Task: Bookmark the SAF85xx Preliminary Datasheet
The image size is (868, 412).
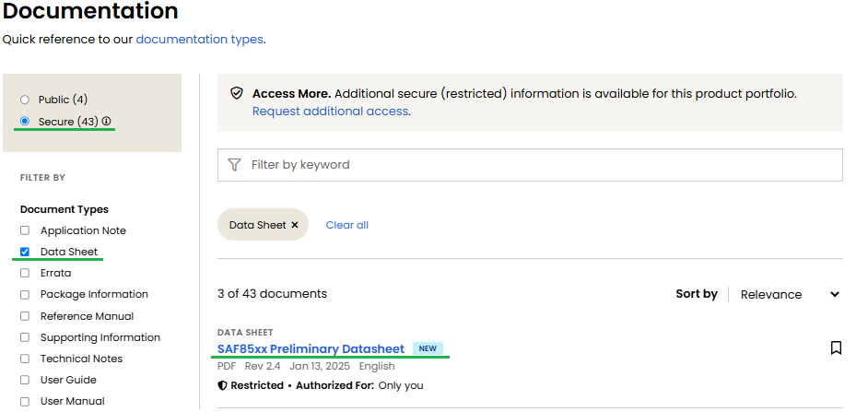Action: pyautogui.click(x=836, y=347)
